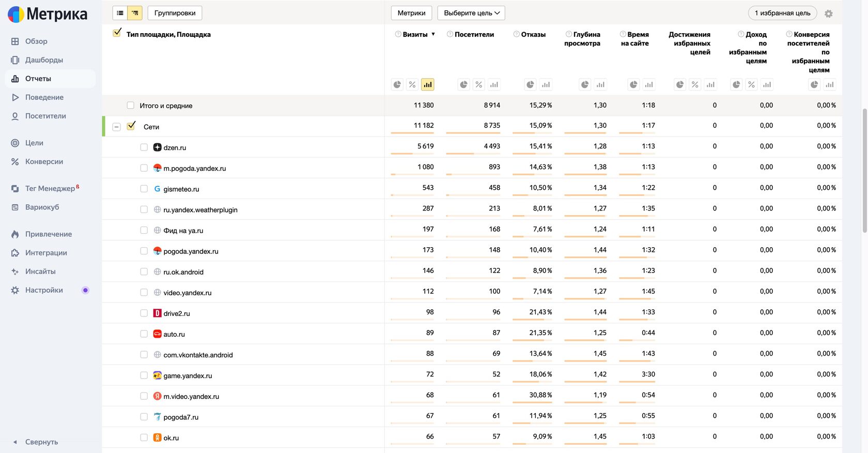Screen dimensions: 868x453
Task: Show percent values for Доход column
Action: pyautogui.click(x=752, y=84)
